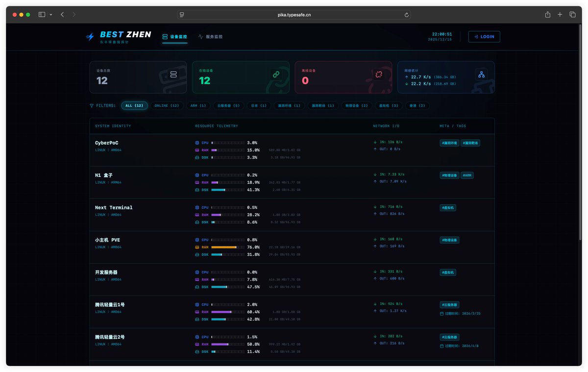Screen dimensions: 588x372
Task: Switch to the 设备监控 tab
Action: tap(175, 37)
